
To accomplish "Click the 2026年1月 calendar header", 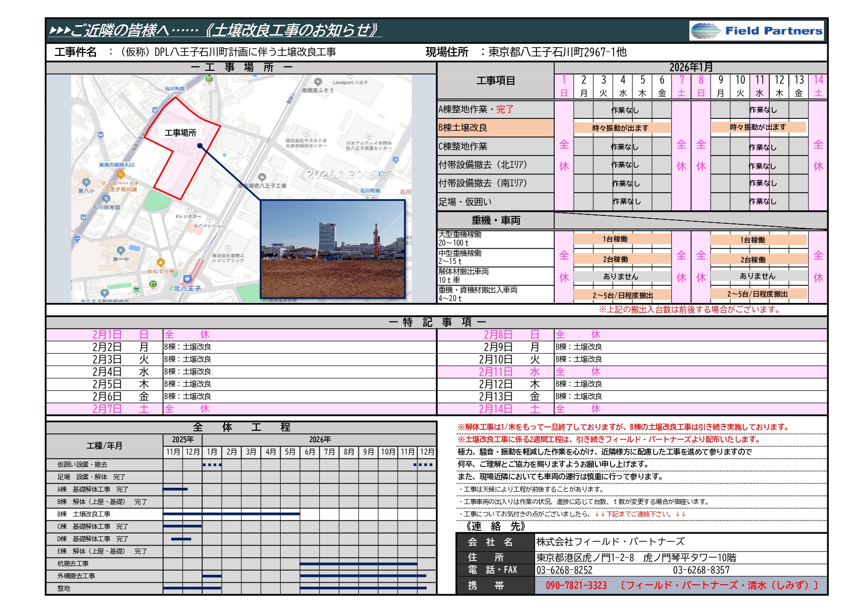I will pyautogui.click(x=690, y=67).
